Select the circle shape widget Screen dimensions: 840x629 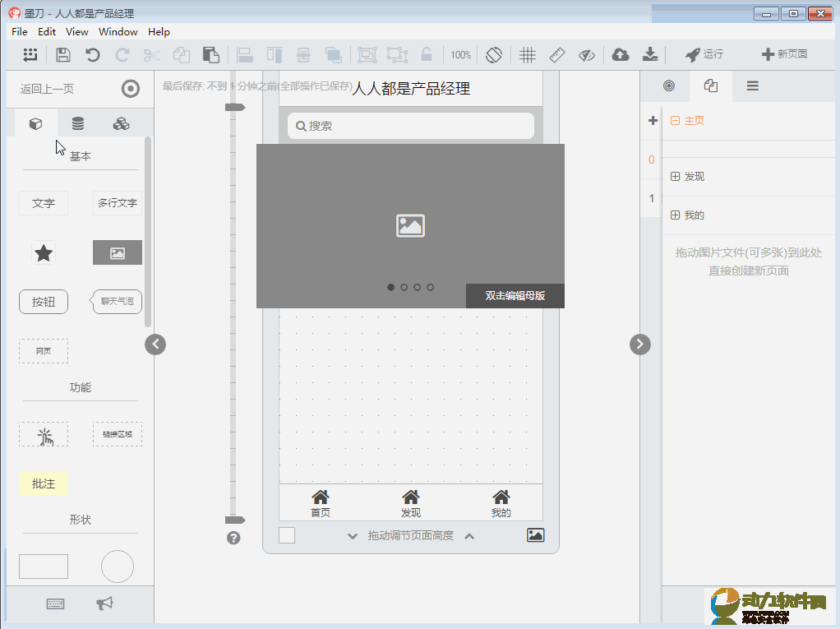118,567
